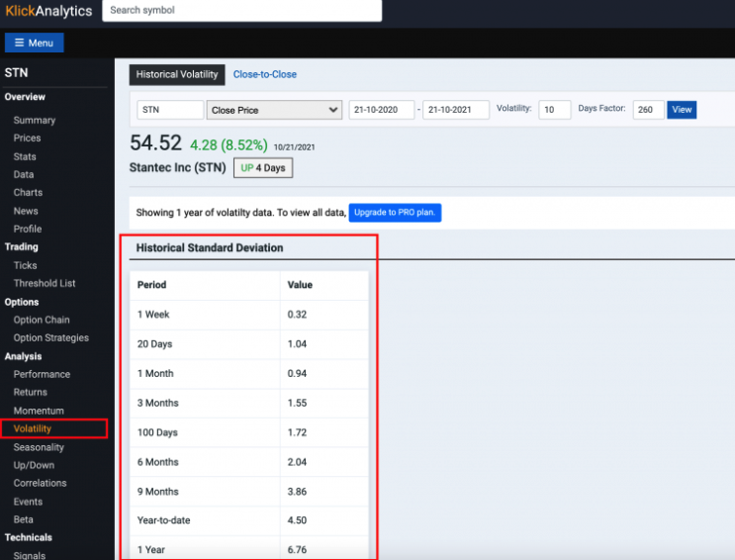Open the hamburger Menu button
The height and width of the screenshot is (560, 735).
click(35, 43)
